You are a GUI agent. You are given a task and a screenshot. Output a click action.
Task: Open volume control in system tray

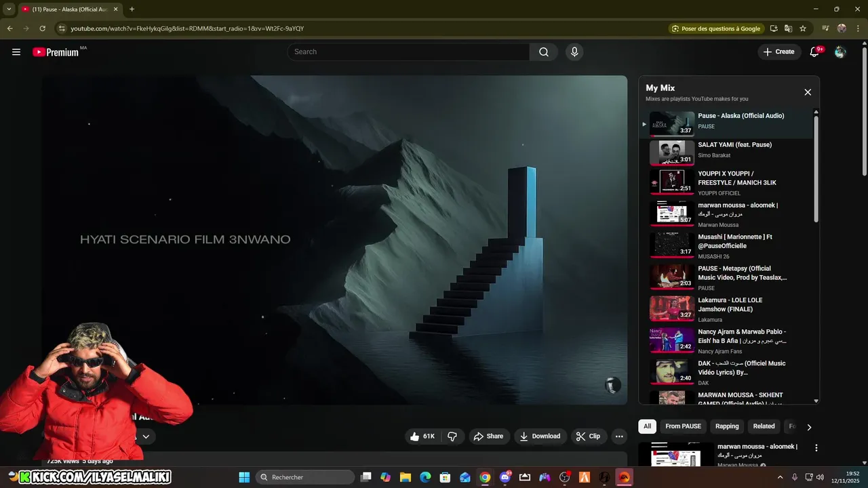coord(821,477)
